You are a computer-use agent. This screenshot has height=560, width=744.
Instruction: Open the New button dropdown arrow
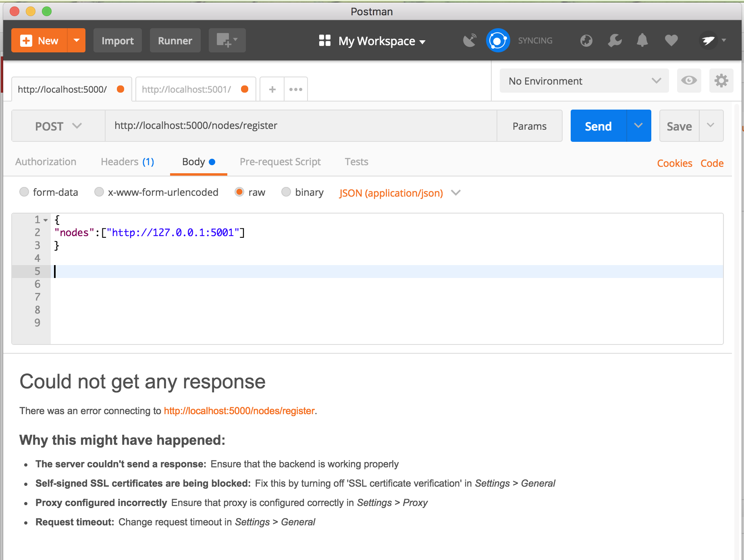[x=77, y=41]
